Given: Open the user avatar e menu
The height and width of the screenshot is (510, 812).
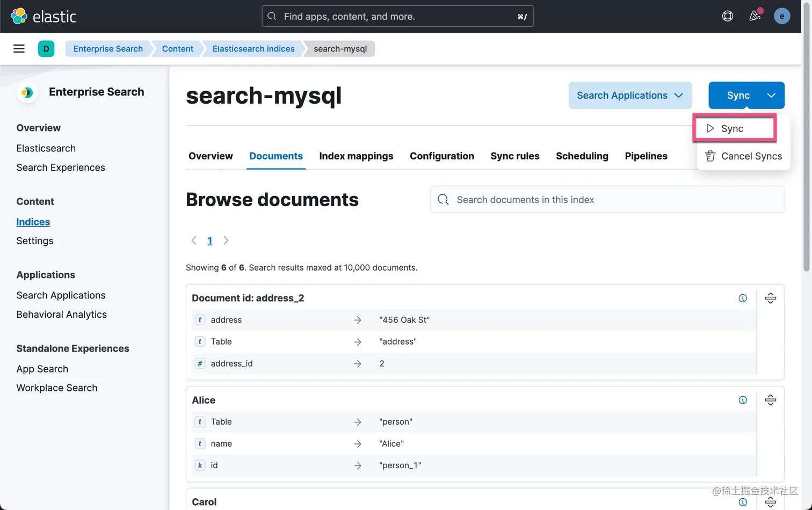Looking at the screenshot, I should point(782,16).
